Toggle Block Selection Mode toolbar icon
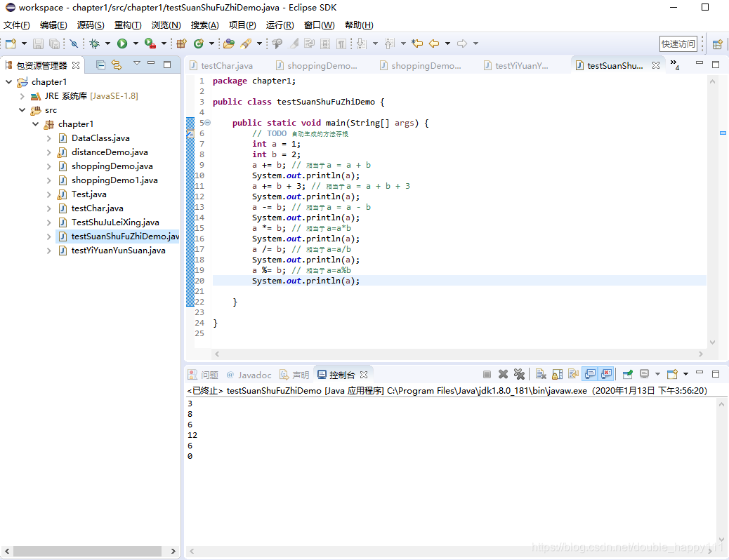 pos(325,44)
